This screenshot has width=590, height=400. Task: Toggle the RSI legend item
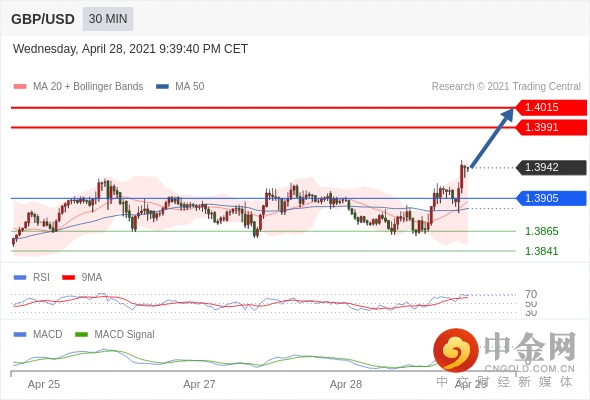(x=32, y=278)
